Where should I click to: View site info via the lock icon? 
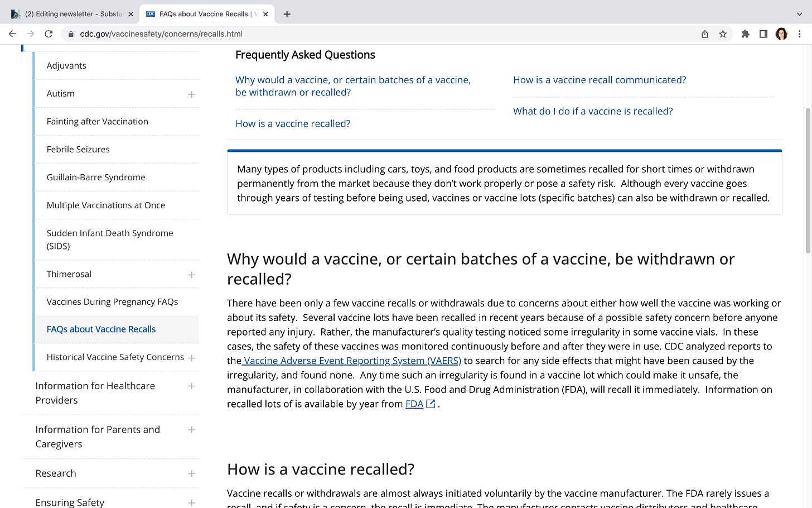click(71, 34)
